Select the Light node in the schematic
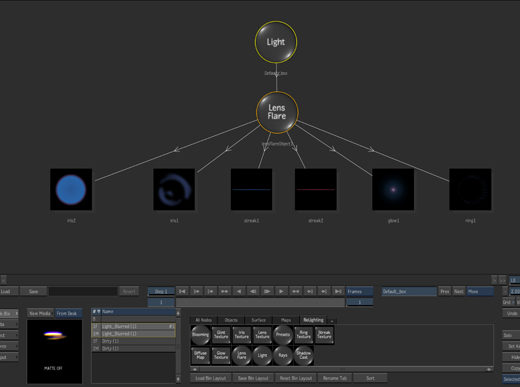The width and height of the screenshot is (520, 387). [276, 42]
